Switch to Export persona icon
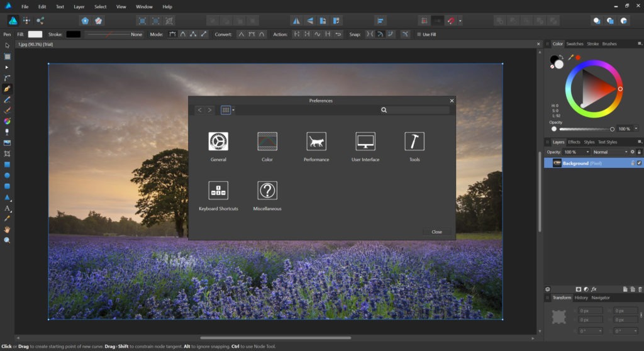The width and height of the screenshot is (644, 351). 40,21
